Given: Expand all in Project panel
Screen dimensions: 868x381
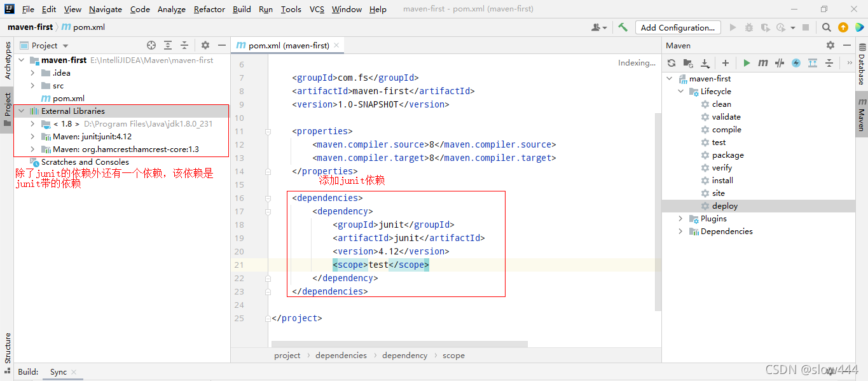Looking at the screenshot, I should tap(168, 45).
